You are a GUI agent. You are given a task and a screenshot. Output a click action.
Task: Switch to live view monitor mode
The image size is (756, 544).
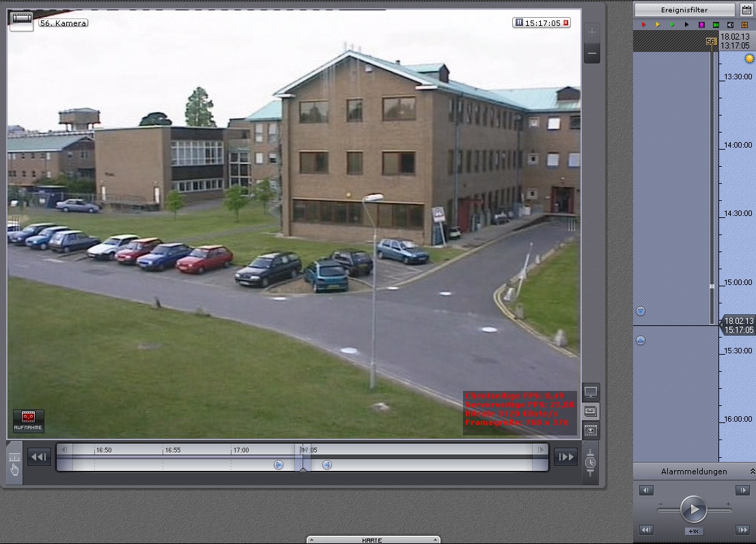[x=591, y=393]
